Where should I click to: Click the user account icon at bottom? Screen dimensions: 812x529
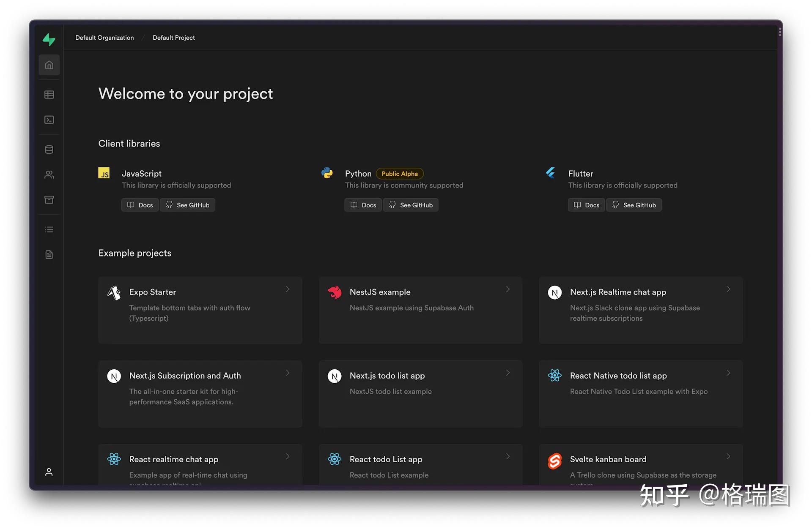[49, 472]
